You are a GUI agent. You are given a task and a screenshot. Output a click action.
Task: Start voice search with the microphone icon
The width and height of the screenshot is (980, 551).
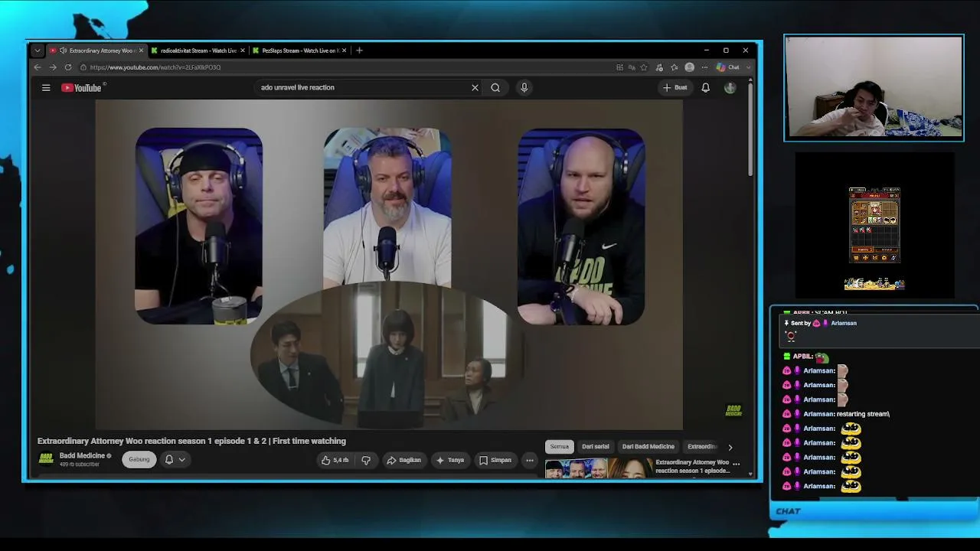[524, 87]
